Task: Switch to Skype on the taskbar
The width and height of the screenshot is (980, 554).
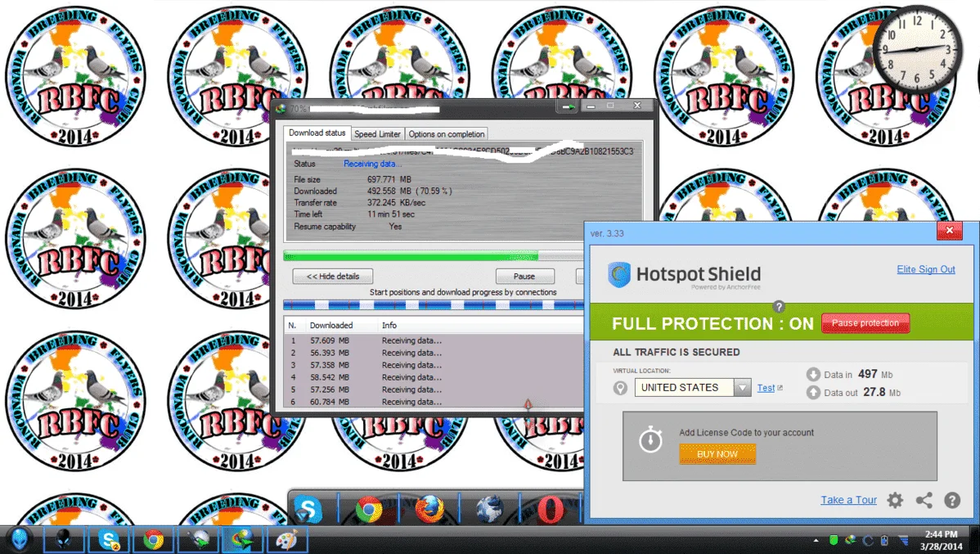Action: click(109, 539)
